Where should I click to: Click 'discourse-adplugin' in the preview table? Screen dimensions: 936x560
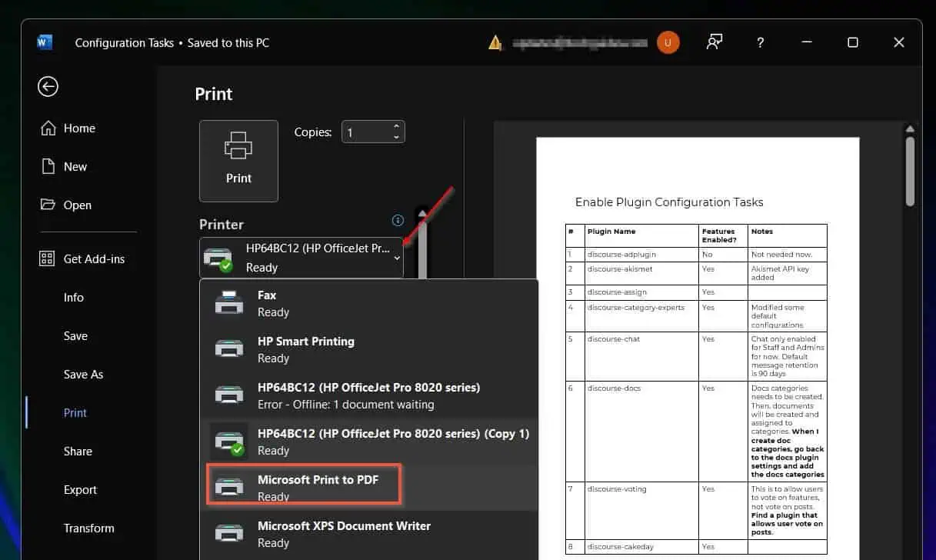pos(621,254)
